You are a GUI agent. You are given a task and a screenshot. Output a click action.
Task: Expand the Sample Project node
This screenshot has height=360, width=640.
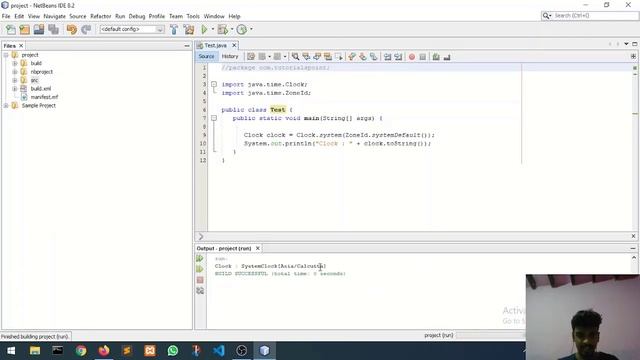pos(6,105)
